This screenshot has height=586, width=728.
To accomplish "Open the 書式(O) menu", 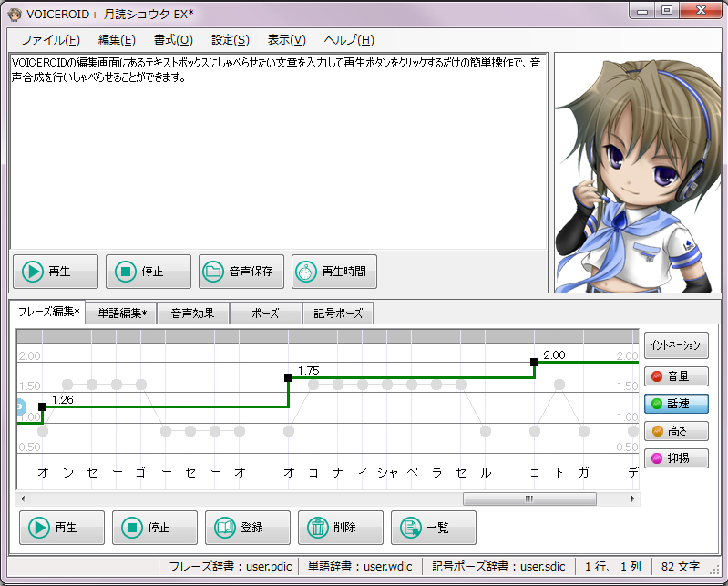I will pos(173,40).
